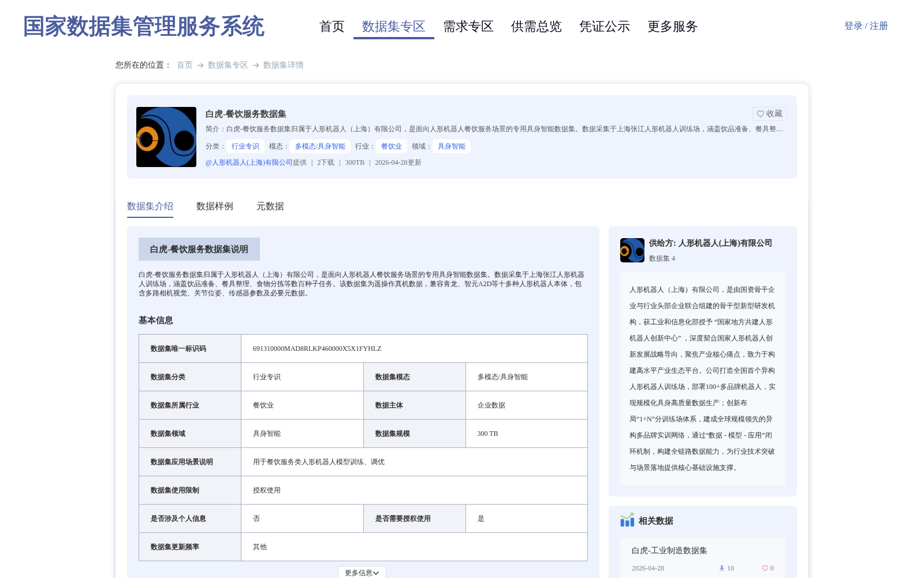Viewport: 924px width, 578px height.
Task: Click the bar chart icon beside 相关数据
Action: [627, 520]
